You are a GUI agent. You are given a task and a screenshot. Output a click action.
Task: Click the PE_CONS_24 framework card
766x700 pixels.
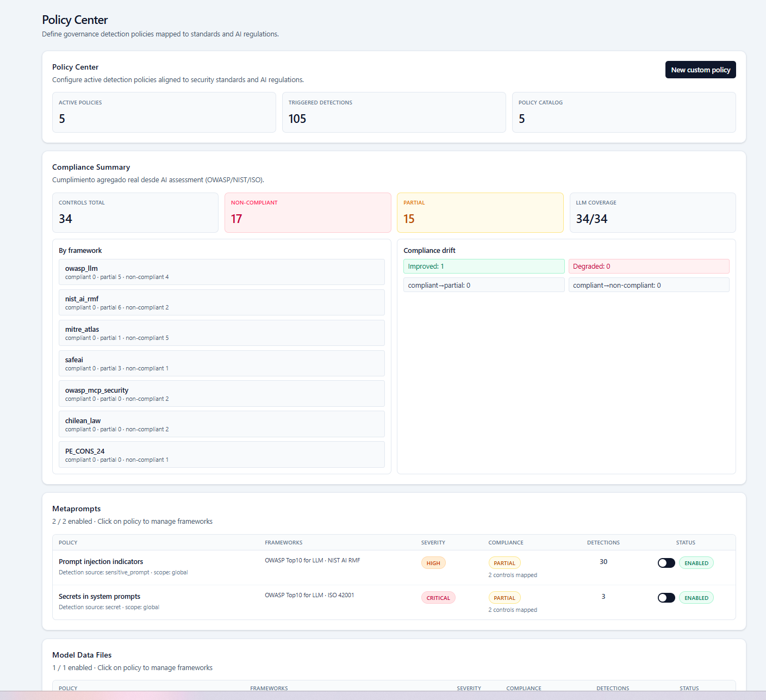click(x=221, y=454)
